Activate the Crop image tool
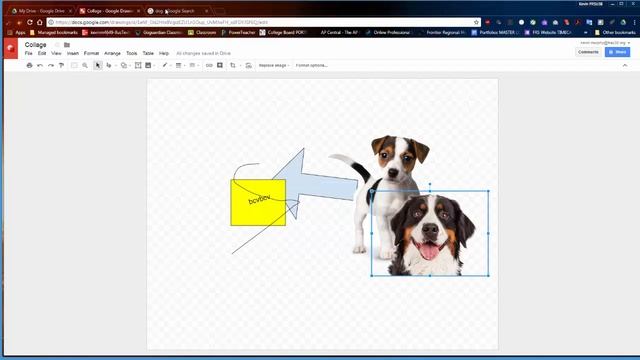Viewport: 640px width, 360px height. [233, 65]
